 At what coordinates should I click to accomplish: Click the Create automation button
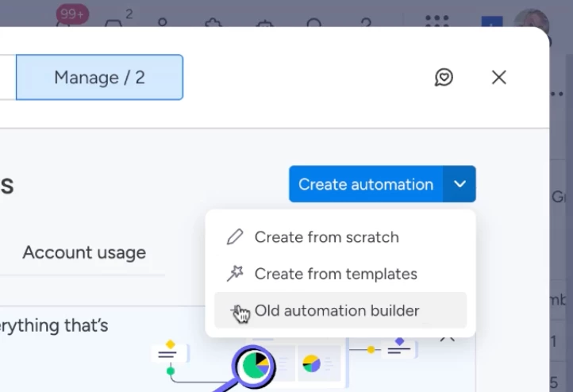pyautogui.click(x=366, y=184)
